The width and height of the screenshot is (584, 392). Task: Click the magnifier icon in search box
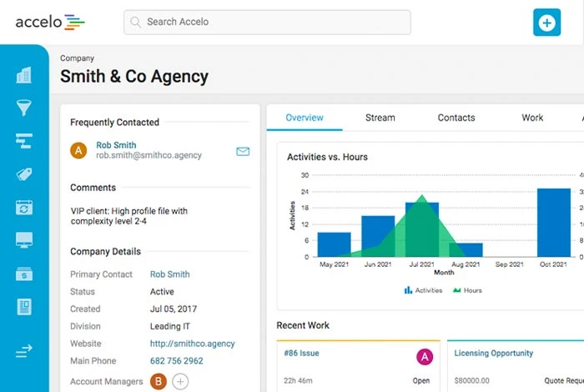[135, 22]
